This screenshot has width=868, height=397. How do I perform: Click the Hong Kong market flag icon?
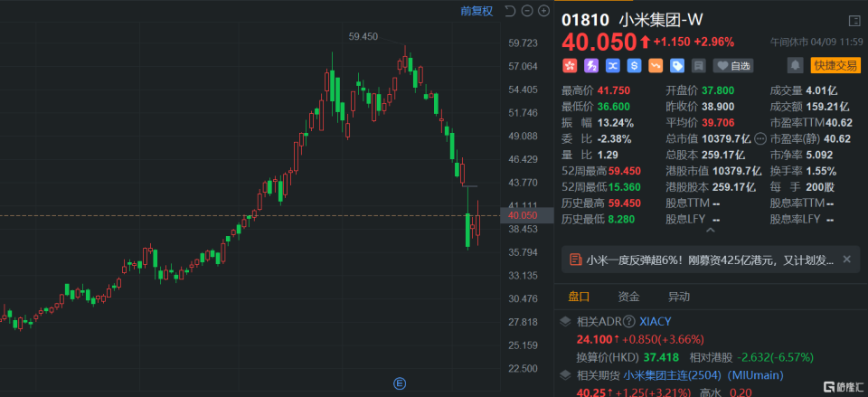[x=569, y=66]
